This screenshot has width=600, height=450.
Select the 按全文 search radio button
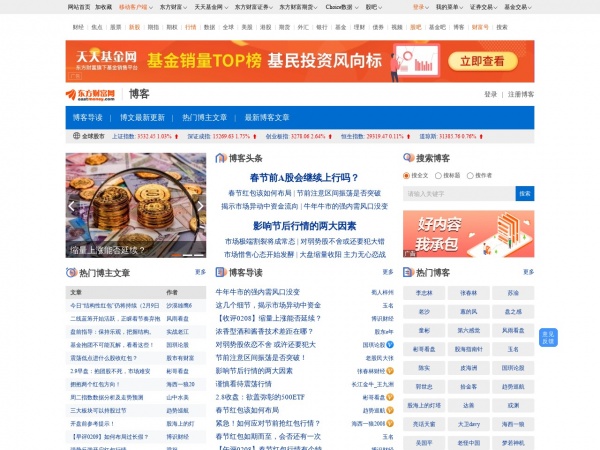[x=406, y=176]
